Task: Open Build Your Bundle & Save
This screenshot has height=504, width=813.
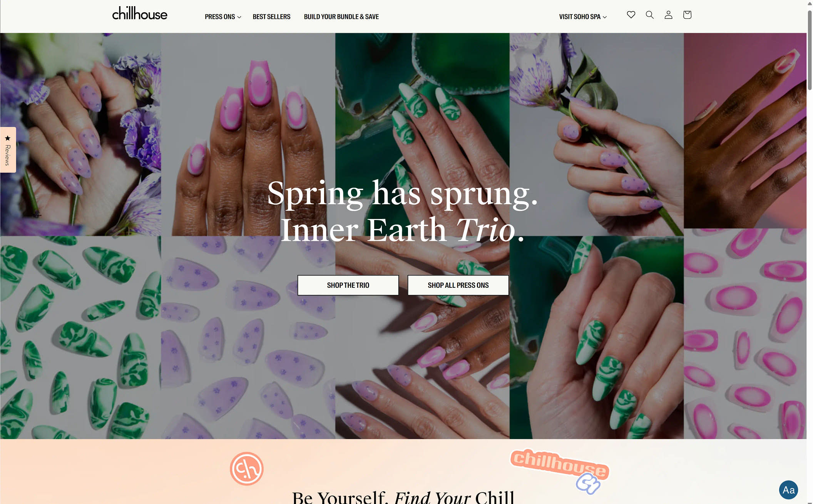Action: 341,17
